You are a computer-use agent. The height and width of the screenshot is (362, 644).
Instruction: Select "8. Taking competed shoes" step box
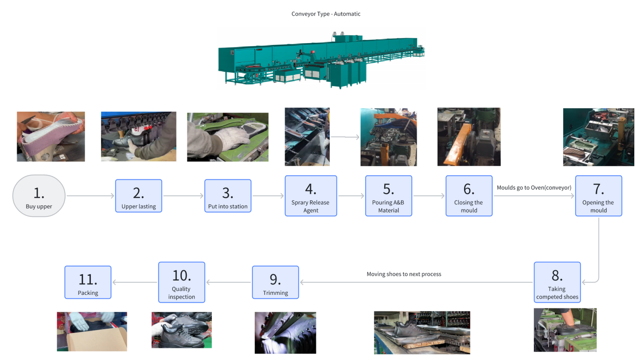(x=557, y=282)
